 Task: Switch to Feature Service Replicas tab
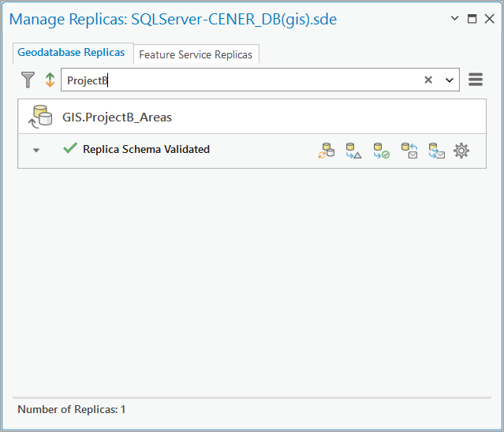(x=196, y=54)
